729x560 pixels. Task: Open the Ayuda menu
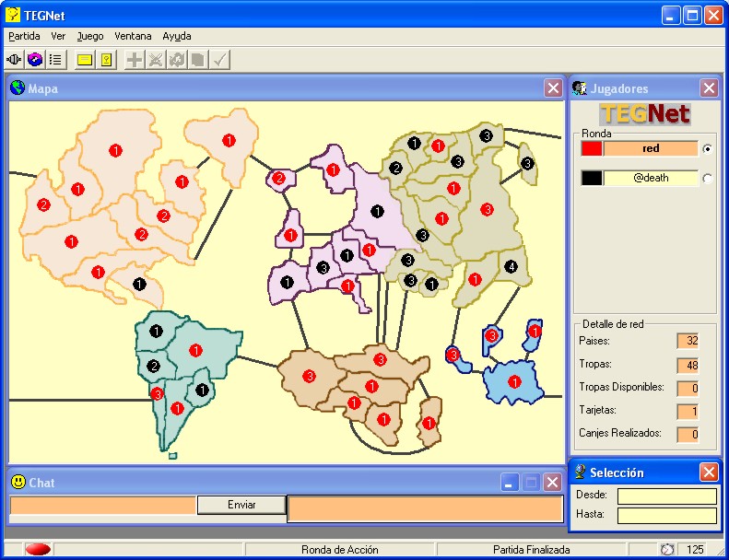(x=177, y=36)
